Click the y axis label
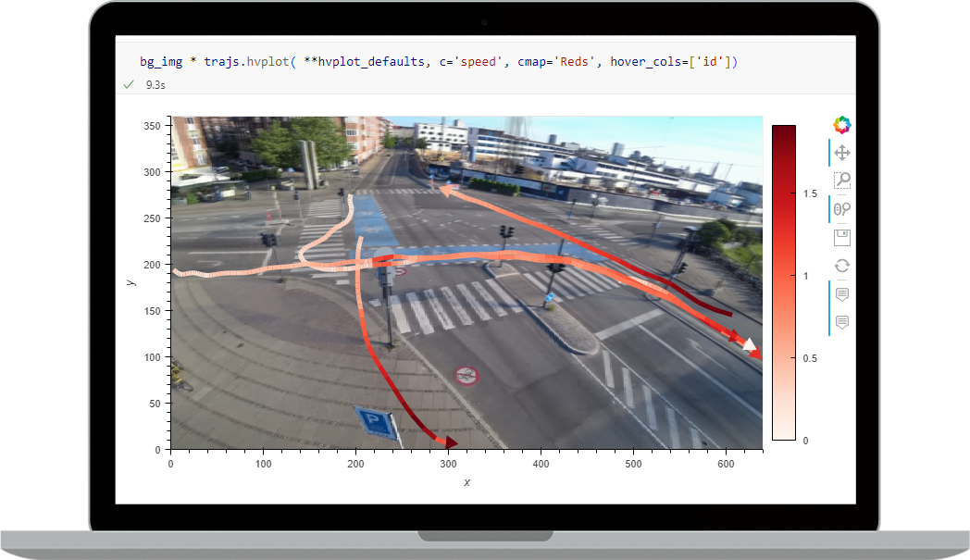The image size is (970, 560). tap(132, 281)
